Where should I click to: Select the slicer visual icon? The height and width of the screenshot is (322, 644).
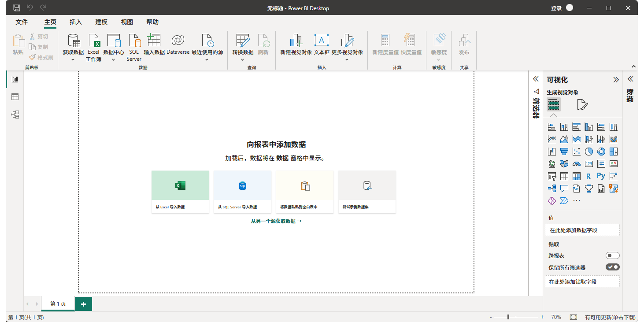point(552,176)
